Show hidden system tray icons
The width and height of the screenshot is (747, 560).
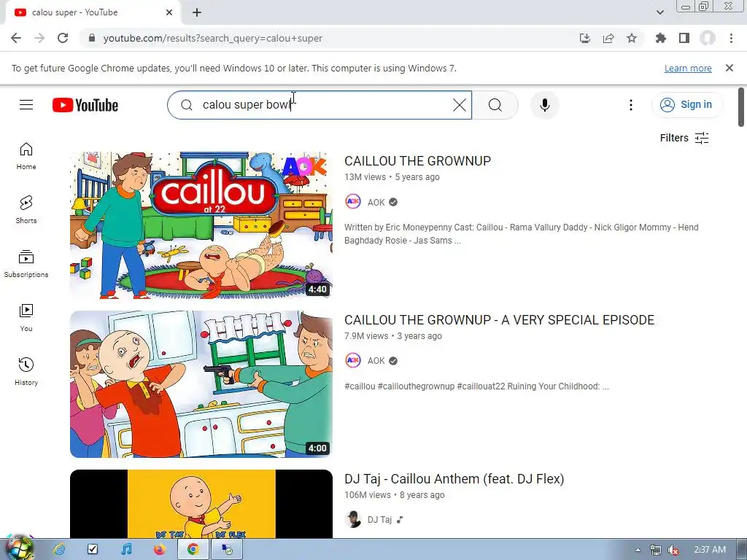click(638, 550)
